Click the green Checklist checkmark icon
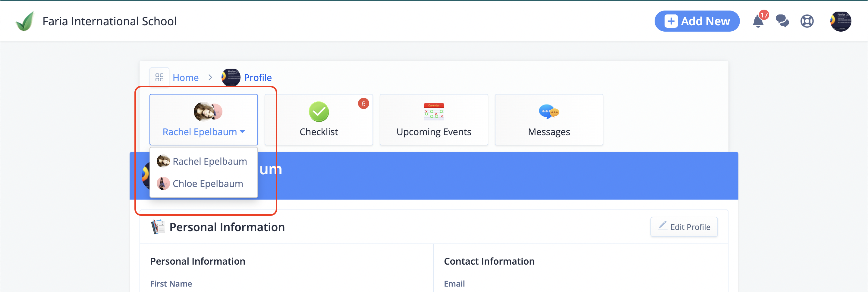 319,112
